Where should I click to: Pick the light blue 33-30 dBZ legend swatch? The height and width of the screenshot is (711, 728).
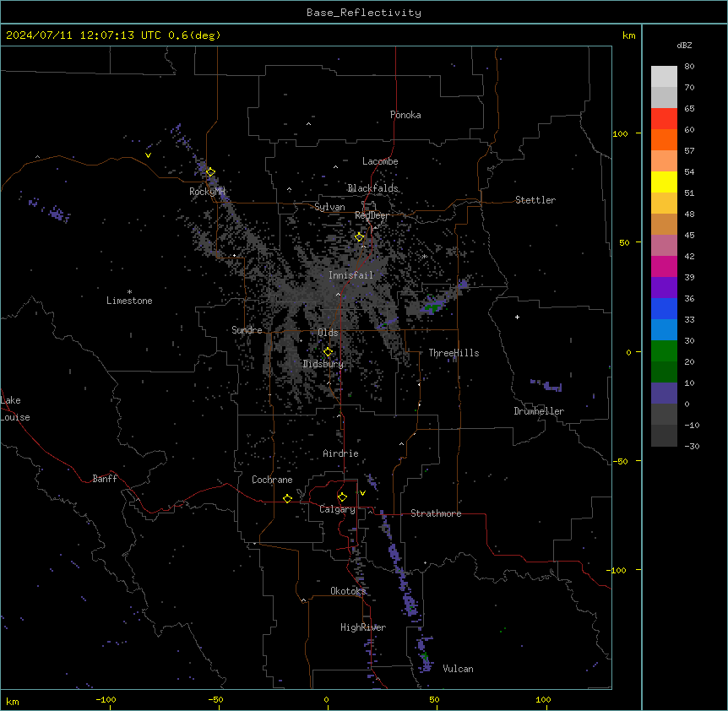(x=664, y=330)
